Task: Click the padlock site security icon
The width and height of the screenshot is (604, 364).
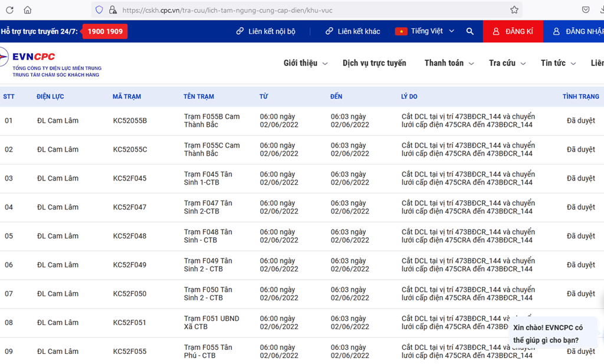Action: pos(113,10)
